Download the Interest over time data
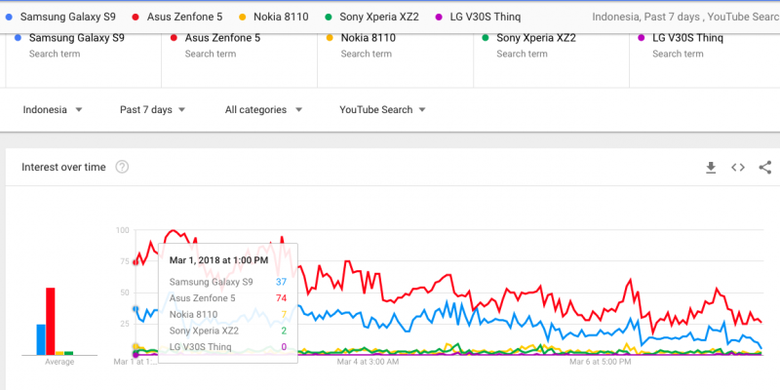780x390 pixels. pyautogui.click(x=711, y=168)
